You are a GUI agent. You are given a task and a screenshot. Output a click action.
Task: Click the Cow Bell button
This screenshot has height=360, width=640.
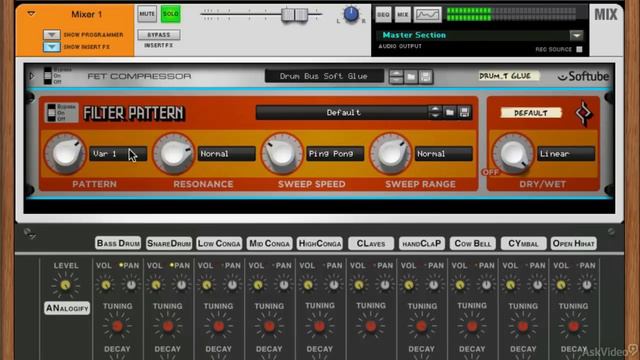(473, 243)
